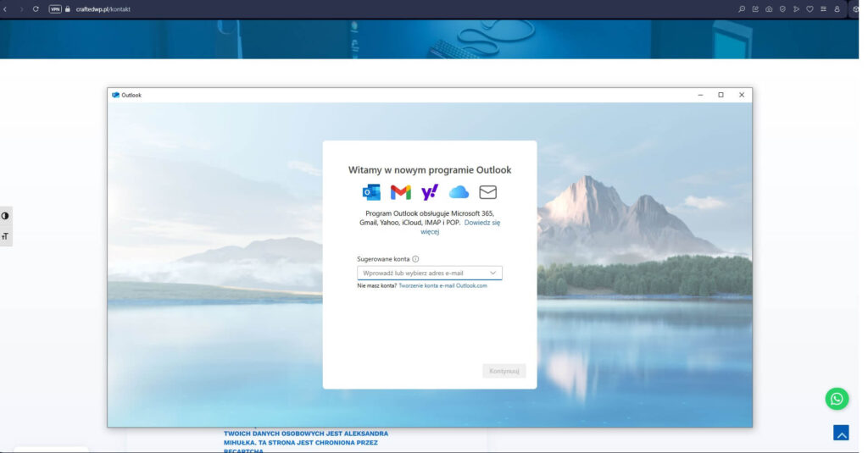Click the edit page snapshot icon
This screenshot has width=868, height=453.
click(x=755, y=8)
